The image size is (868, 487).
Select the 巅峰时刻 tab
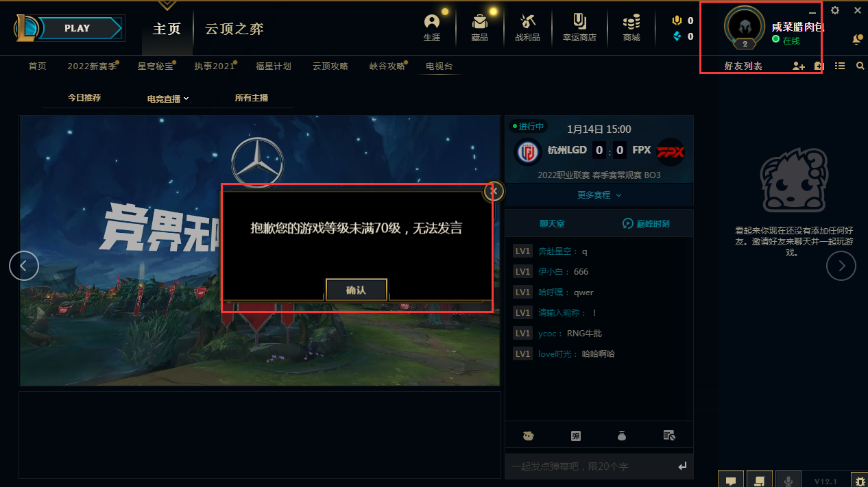[646, 224]
